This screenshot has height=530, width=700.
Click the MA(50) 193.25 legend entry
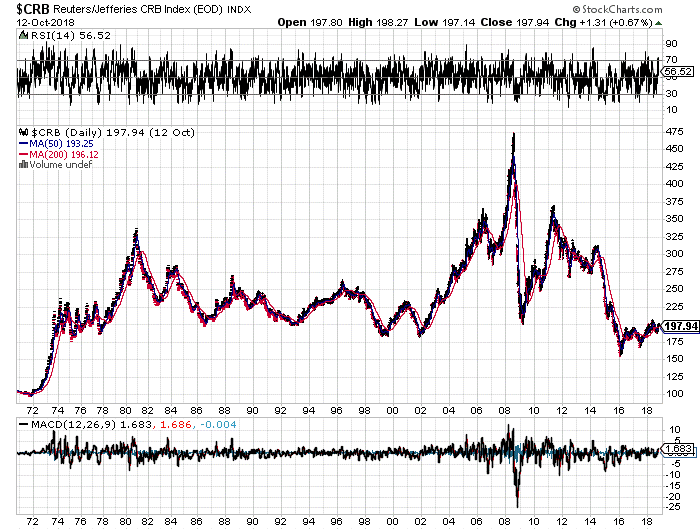point(61,143)
